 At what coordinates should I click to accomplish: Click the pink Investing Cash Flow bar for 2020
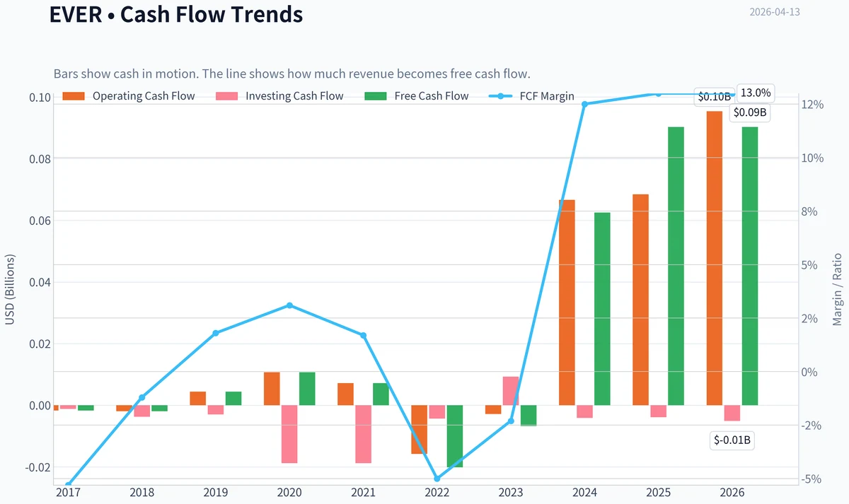point(289,434)
